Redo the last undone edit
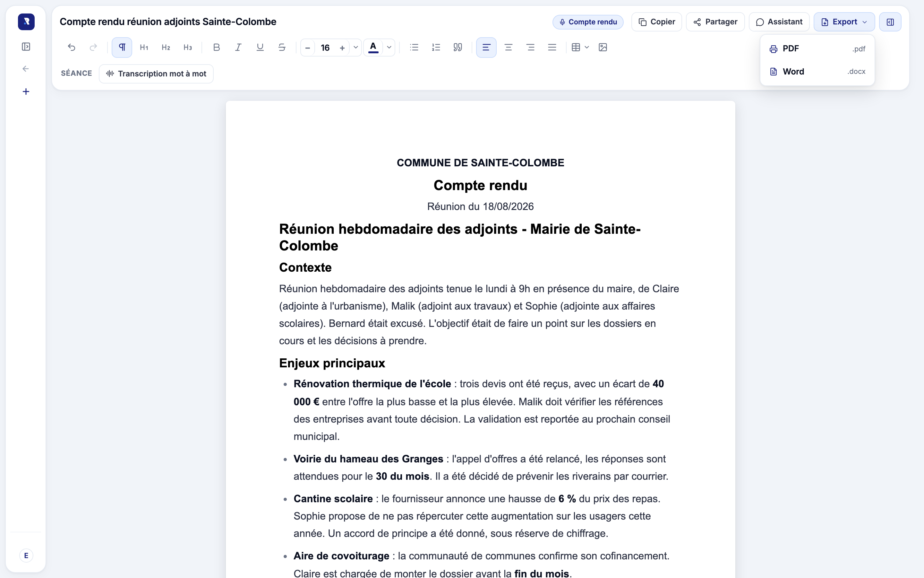924x578 pixels. [93, 48]
